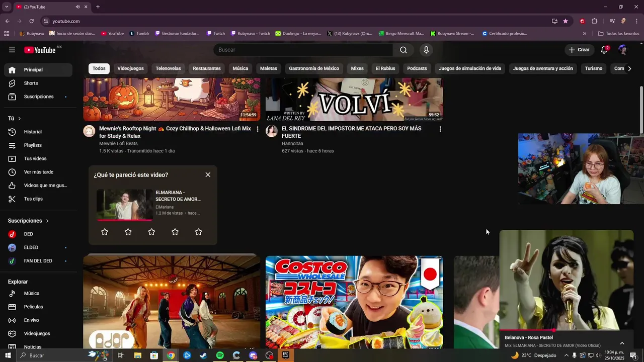The image size is (644, 362).
Task: Close the ¿Qué te pareció este video? survey
Action: pyautogui.click(x=208, y=174)
